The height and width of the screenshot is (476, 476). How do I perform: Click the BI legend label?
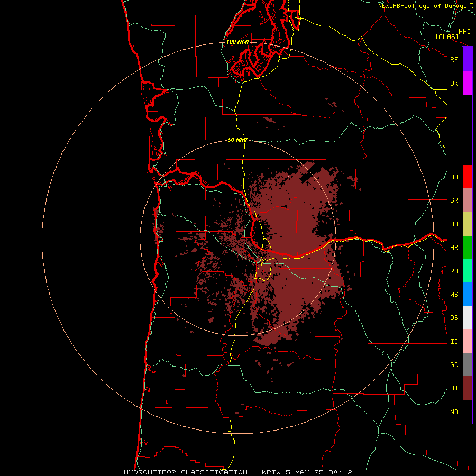click(x=454, y=388)
